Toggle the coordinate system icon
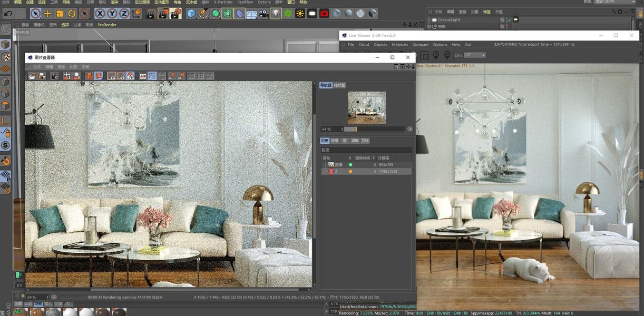Screen dimensions: 644x316 [136, 13]
